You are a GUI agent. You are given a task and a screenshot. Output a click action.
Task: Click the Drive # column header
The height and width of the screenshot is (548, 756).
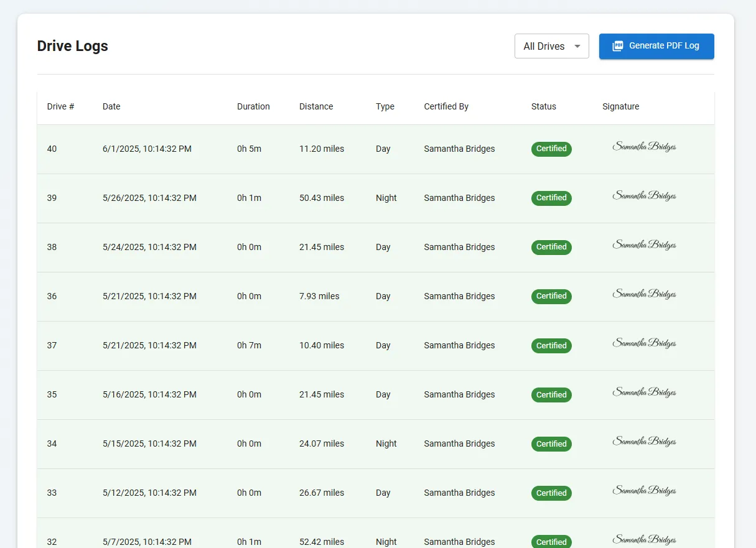pyautogui.click(x=60, y=106)
